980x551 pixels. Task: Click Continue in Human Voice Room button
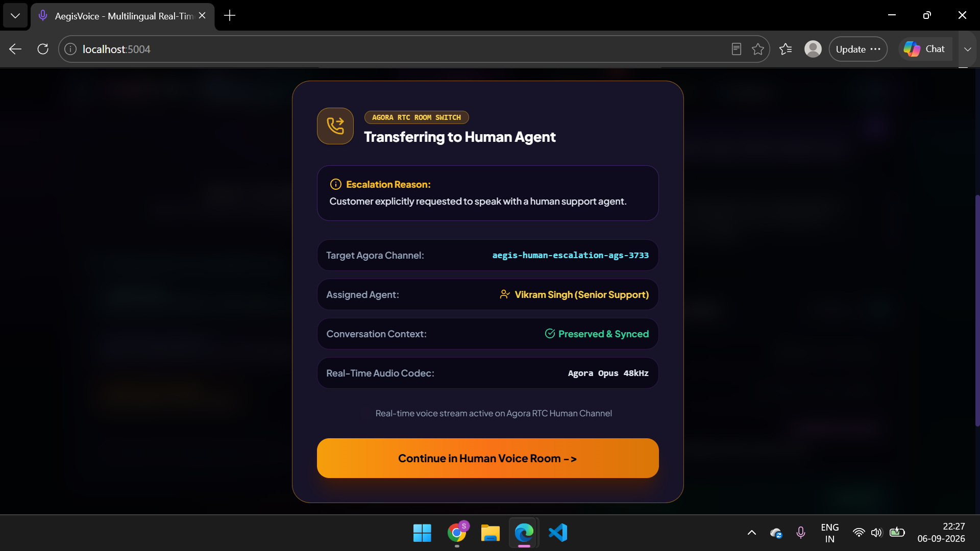coord(487,458)
